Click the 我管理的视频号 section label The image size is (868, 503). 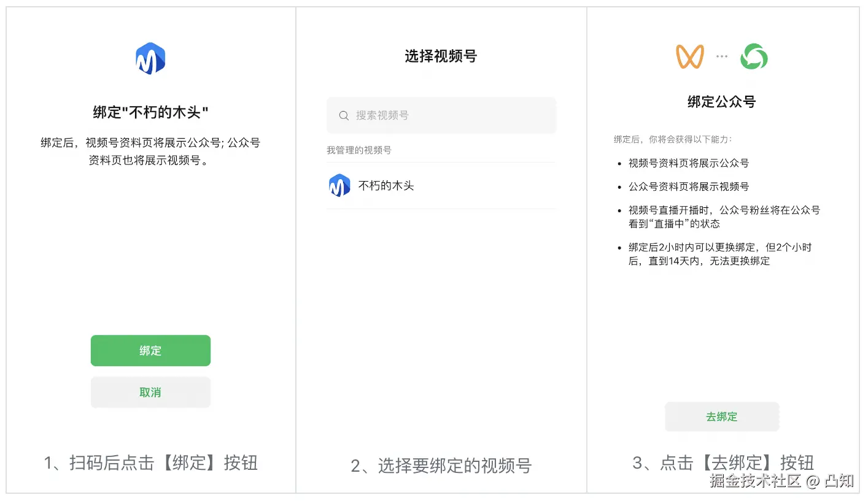pos(358,150)
